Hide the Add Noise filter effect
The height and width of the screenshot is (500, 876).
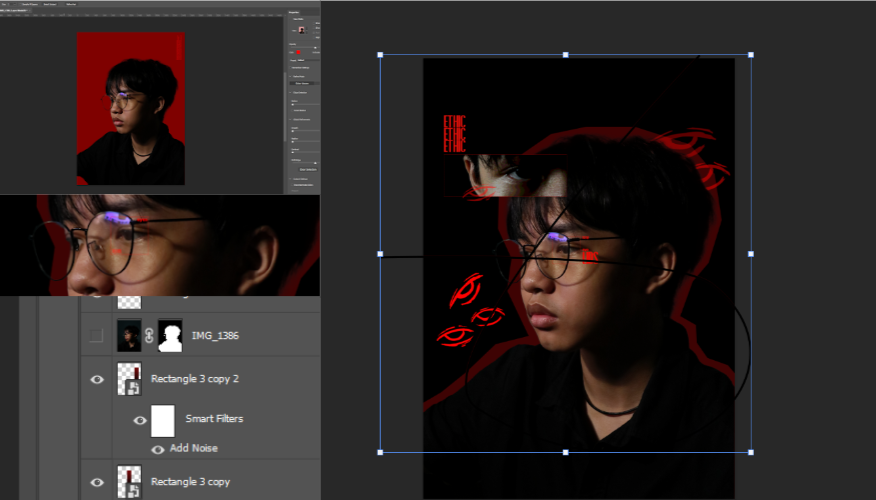158,449
